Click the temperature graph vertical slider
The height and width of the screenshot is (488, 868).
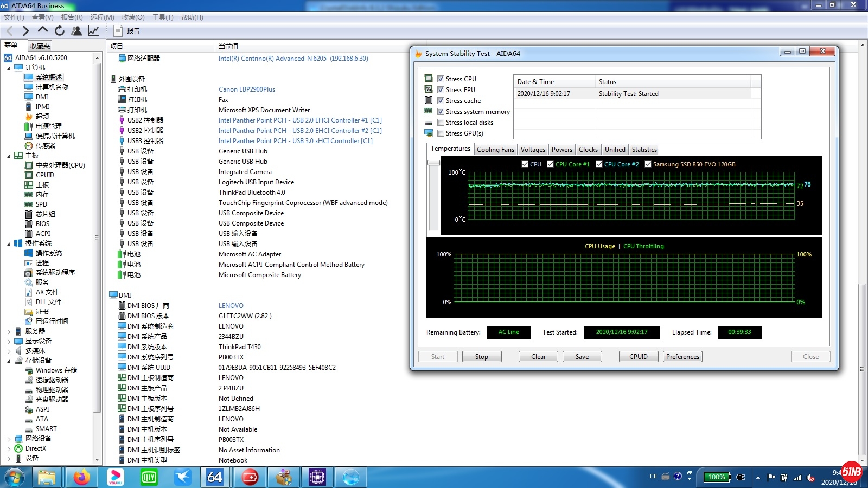tap(433, 163)
